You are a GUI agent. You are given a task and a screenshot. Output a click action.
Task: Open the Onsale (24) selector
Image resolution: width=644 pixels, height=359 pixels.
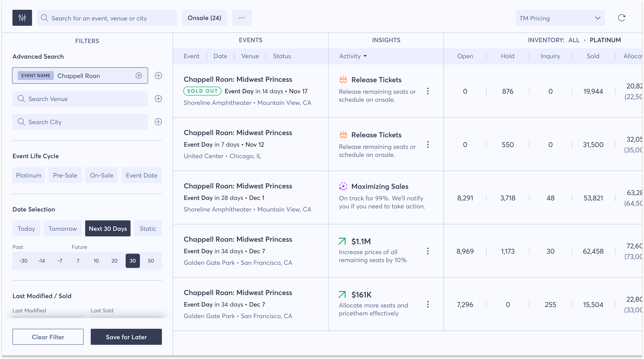coord(204,18)
